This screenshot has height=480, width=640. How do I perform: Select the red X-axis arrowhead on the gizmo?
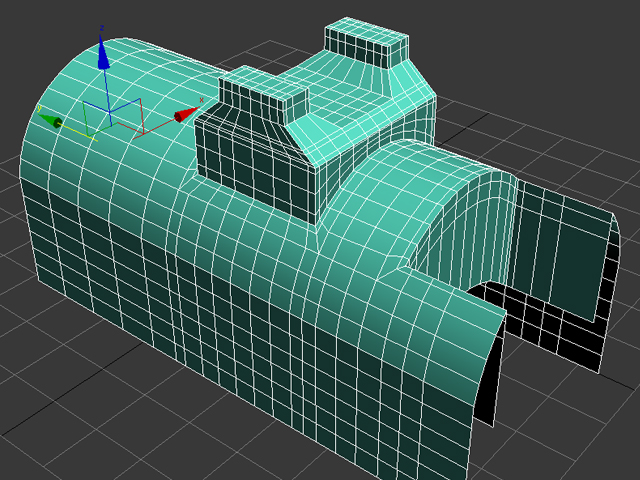pos(183,116)
